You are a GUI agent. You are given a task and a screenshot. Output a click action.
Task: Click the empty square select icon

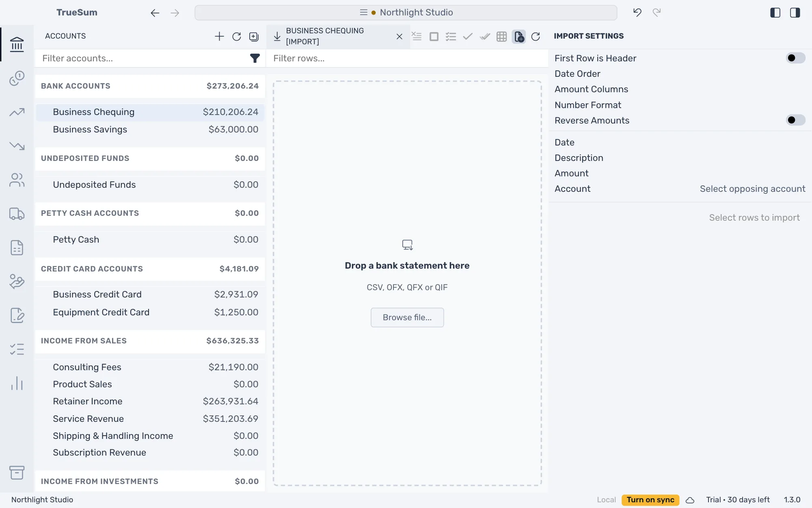tap(434, 37)
